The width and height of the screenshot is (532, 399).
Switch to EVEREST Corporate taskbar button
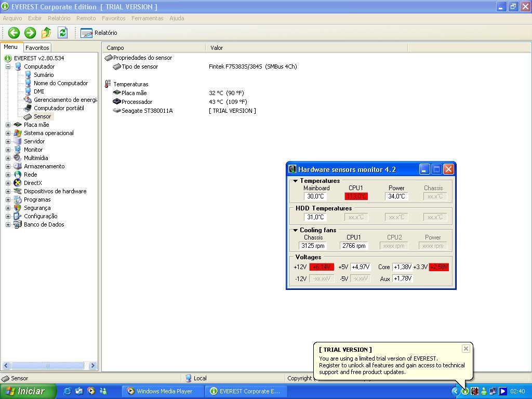coord(246,391)
